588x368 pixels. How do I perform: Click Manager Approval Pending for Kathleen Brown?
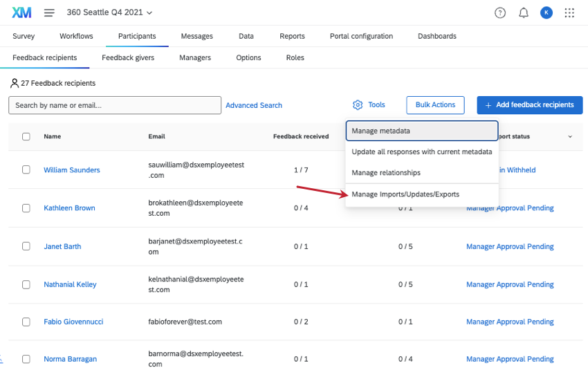tap(510, 208)
